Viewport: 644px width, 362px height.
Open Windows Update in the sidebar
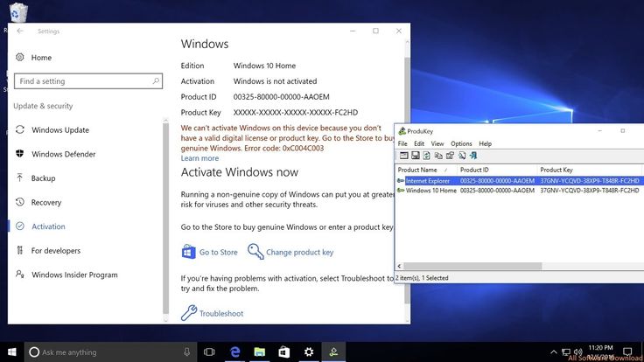pyautogui.click(x=60, y=129)
